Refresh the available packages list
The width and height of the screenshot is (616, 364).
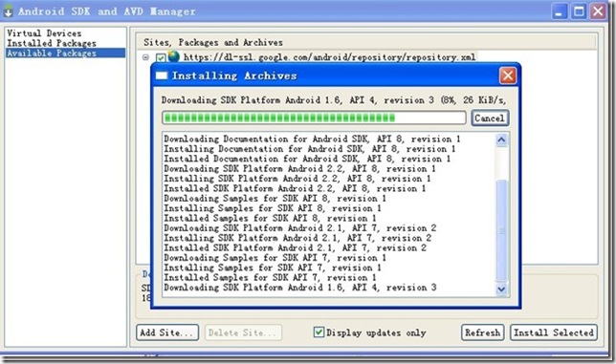tap(482, 332)
